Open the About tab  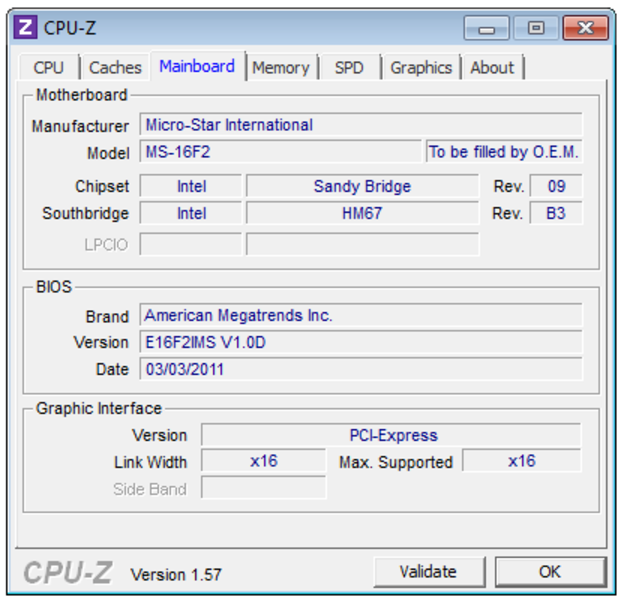click(492, 67)
